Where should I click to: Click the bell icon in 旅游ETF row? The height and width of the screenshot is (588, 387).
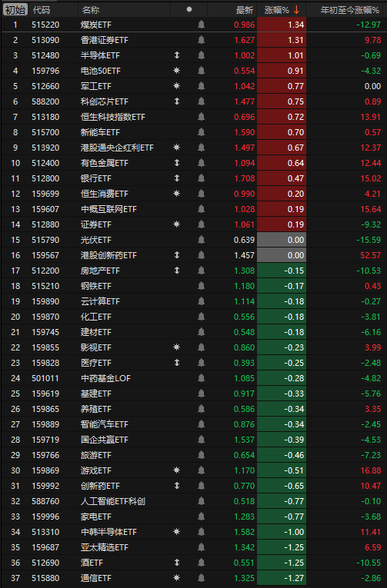click(x=202, y=455)
